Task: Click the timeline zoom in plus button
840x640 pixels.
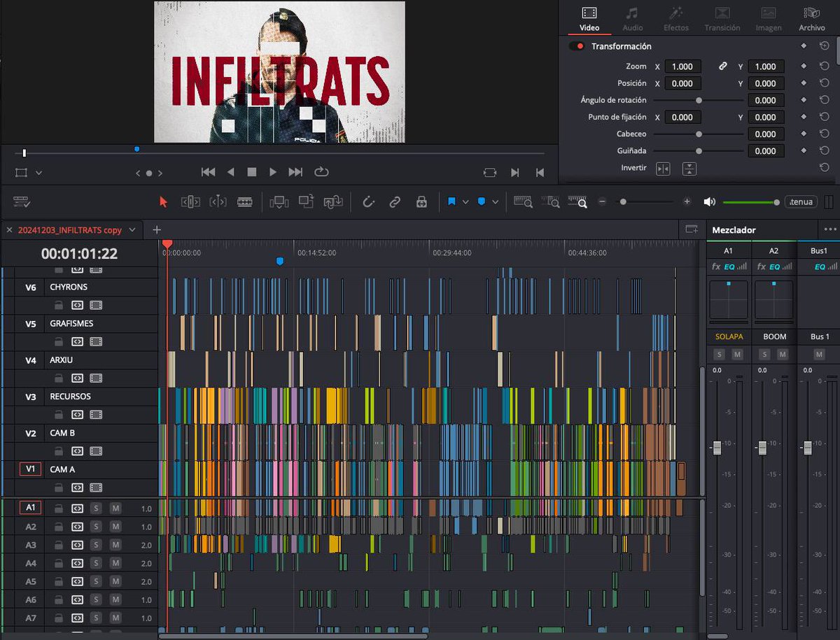Action: [687, 201]
